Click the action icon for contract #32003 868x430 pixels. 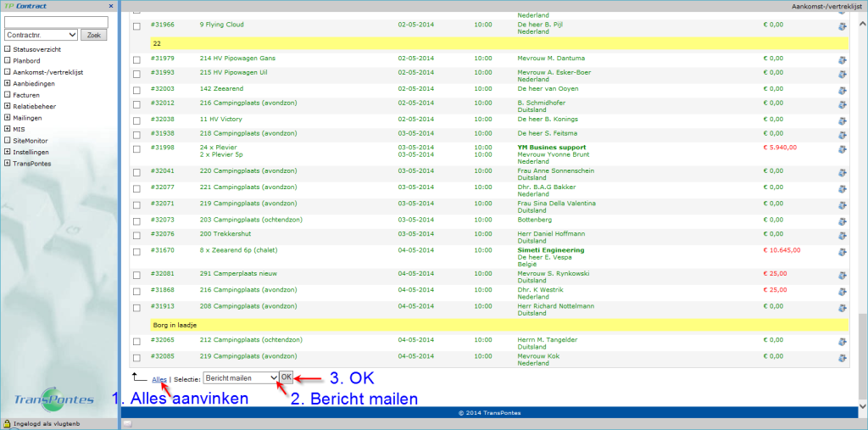(842, 89)
